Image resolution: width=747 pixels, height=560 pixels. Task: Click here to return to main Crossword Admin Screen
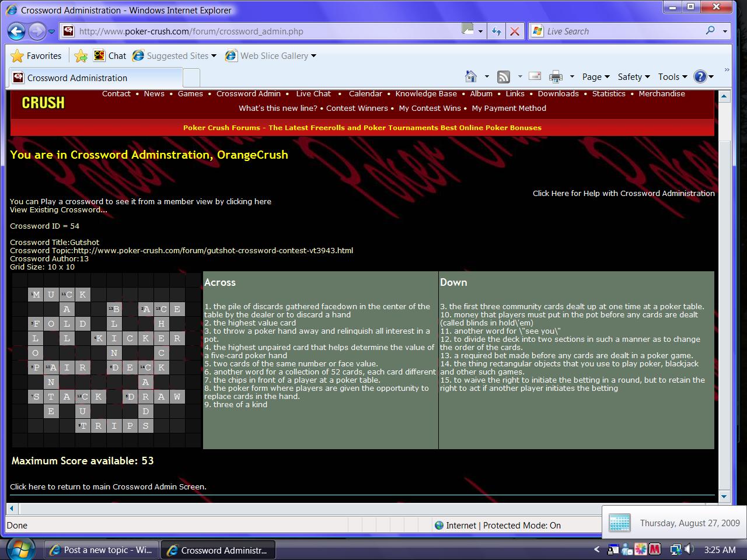pos(108,487)
